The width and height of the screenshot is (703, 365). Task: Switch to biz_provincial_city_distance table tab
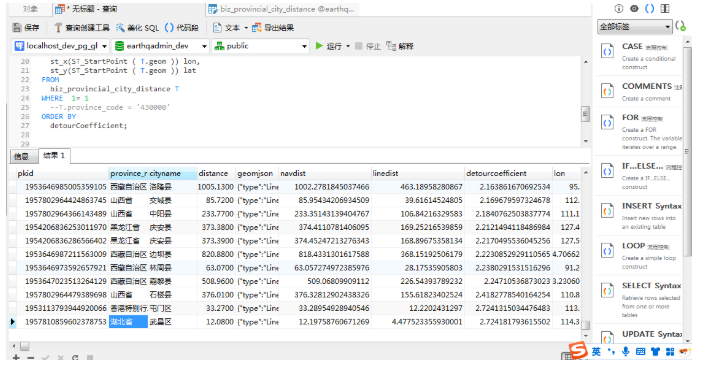click(281, 9)
